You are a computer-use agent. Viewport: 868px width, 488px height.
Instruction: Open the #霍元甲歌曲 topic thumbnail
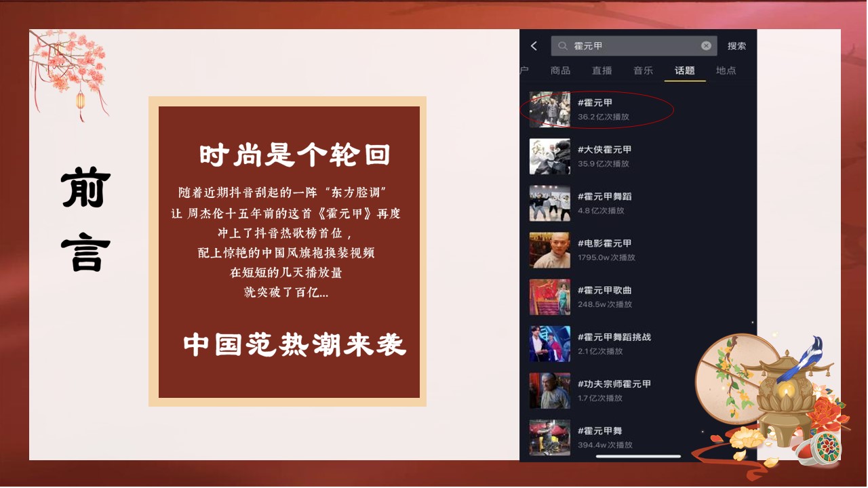pos(549,297)
